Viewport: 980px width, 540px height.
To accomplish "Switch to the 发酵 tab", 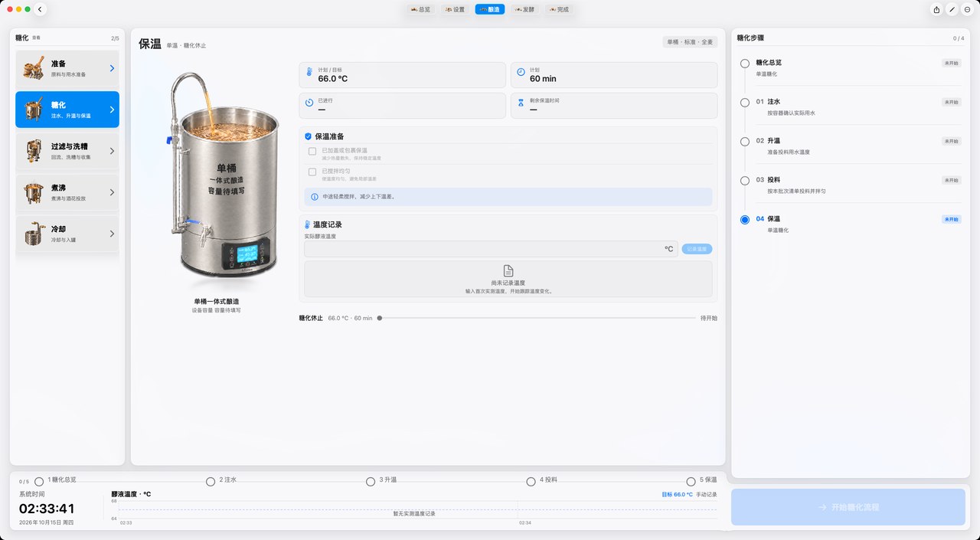I will tap(524, 9).
